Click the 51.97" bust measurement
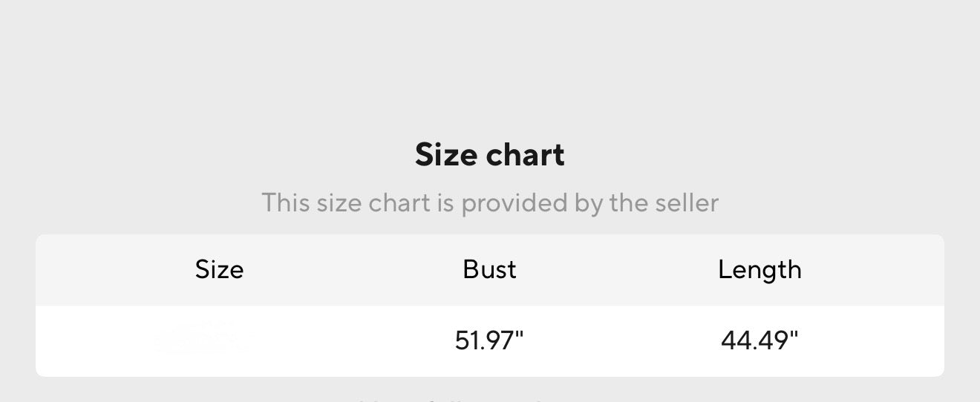Viewport: 980px width, 402px height. (489, 340)
